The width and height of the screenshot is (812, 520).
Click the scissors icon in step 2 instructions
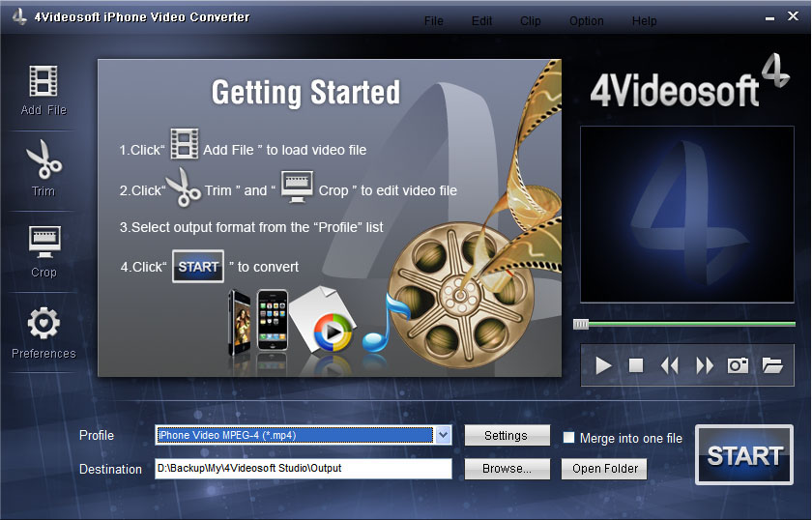(183, 187)
